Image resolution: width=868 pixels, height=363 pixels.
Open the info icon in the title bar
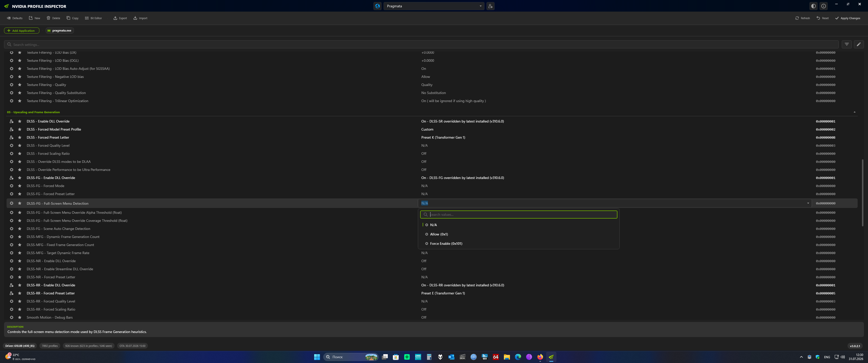point(824,6)
